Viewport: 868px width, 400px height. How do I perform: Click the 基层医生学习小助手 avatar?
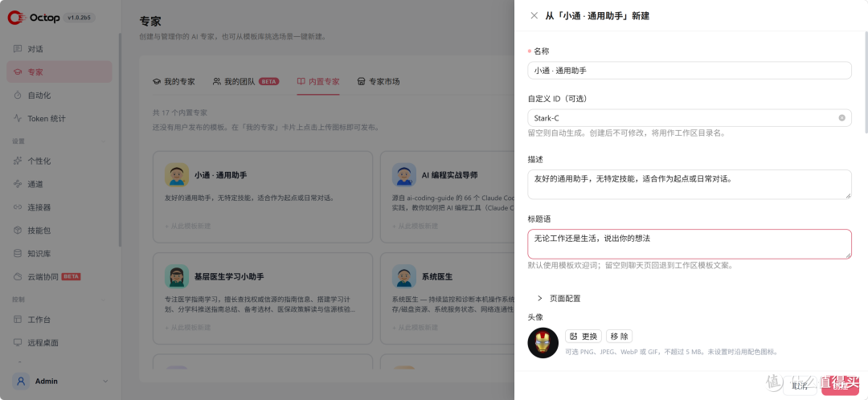click(x=177, y=276)
